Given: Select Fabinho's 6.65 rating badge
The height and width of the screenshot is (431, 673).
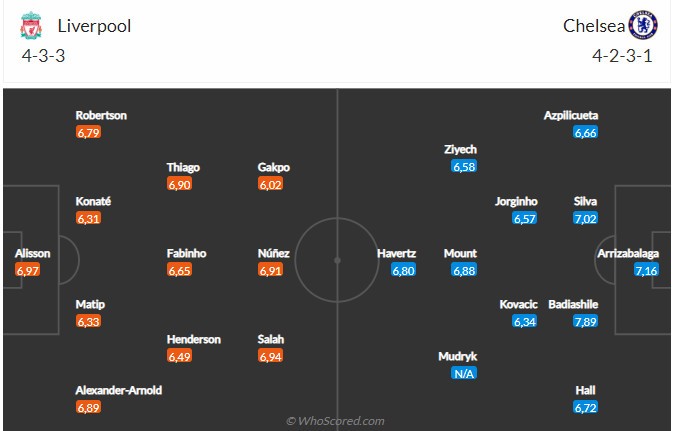Looking at the screenshot, I should click(x=179, y=270).
